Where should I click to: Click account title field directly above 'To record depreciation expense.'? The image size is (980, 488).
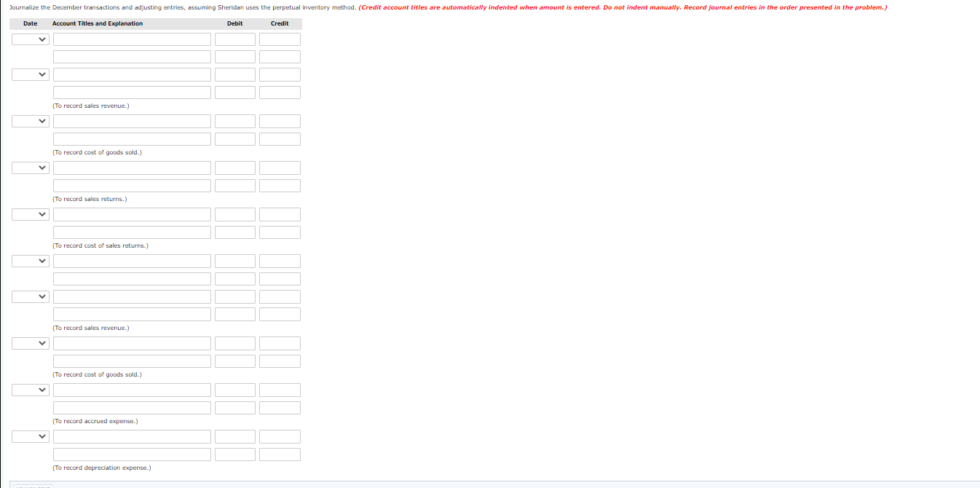(133, 454)
